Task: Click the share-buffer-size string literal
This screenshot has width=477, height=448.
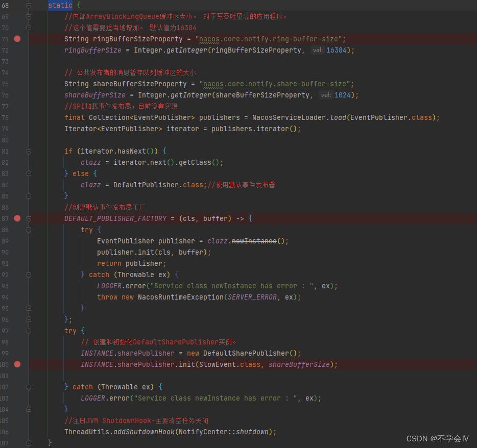Action: pyautogui.click(x=275, y=84)
